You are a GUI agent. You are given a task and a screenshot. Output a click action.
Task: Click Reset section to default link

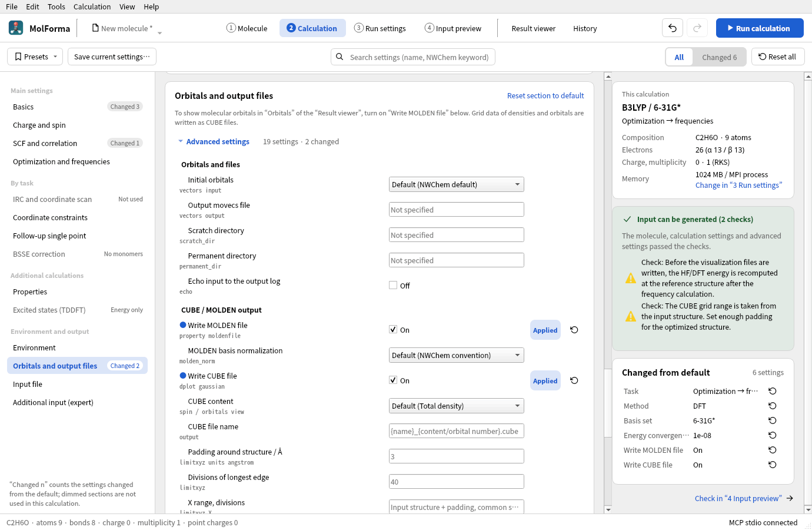[x=545, y=95]
